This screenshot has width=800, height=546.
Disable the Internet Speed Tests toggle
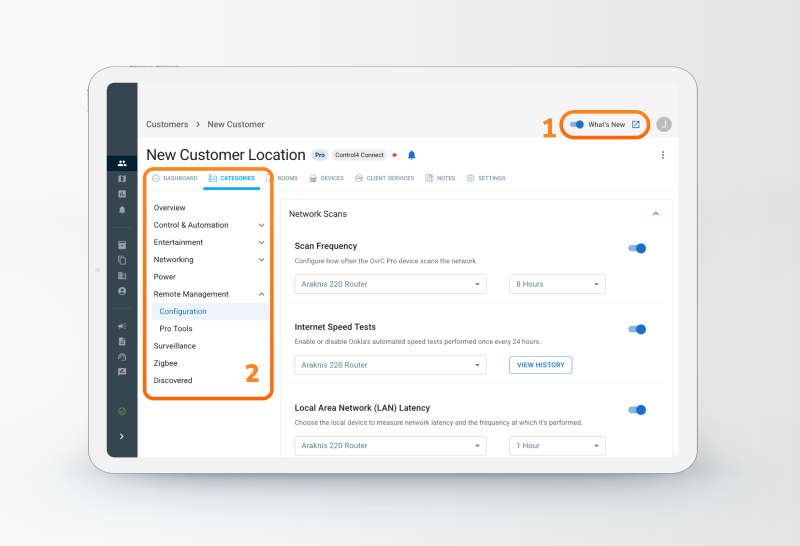[x=637, y=329]
